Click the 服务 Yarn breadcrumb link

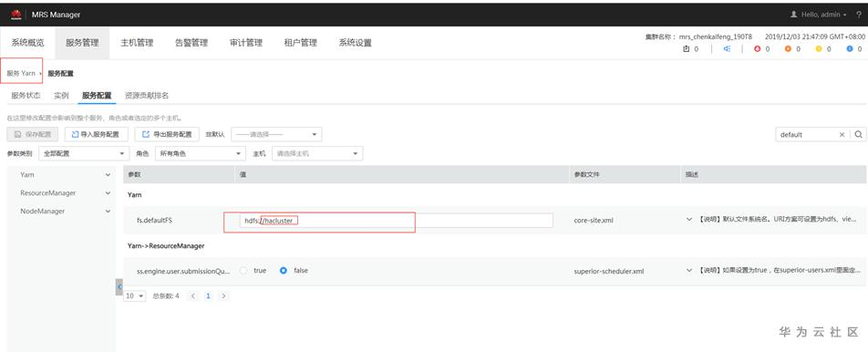coord(21,73)
